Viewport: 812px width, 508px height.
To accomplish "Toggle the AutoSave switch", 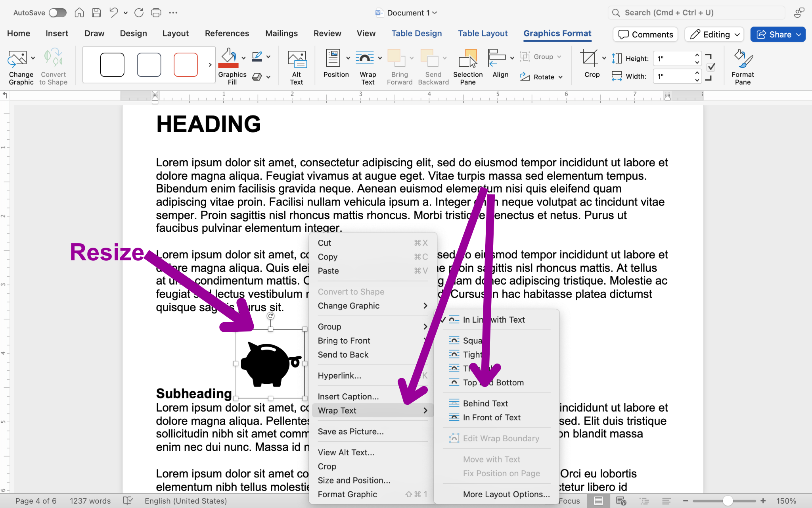I will [57, 13].
